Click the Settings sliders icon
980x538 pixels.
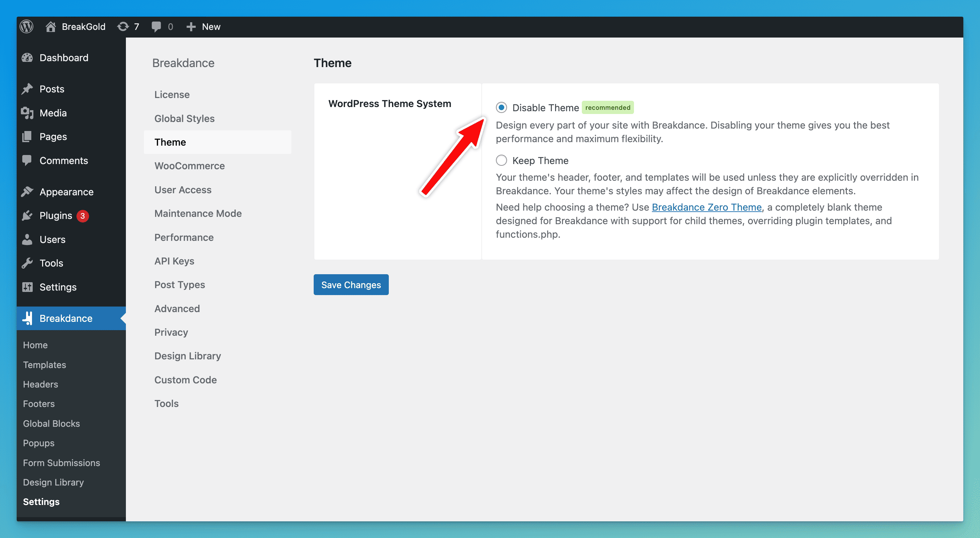point(27,287)
